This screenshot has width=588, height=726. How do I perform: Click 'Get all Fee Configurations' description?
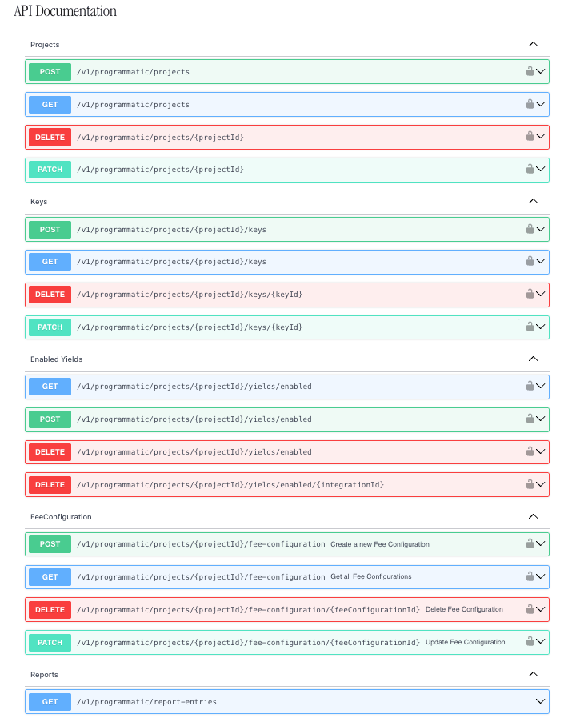pos(371,576)
